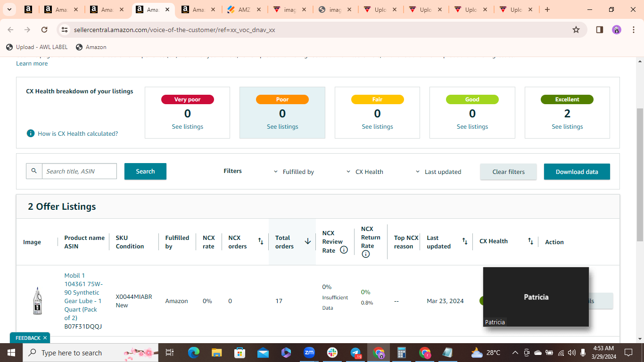Click the Mobil 1 product thumbnail image

point(37,301)
